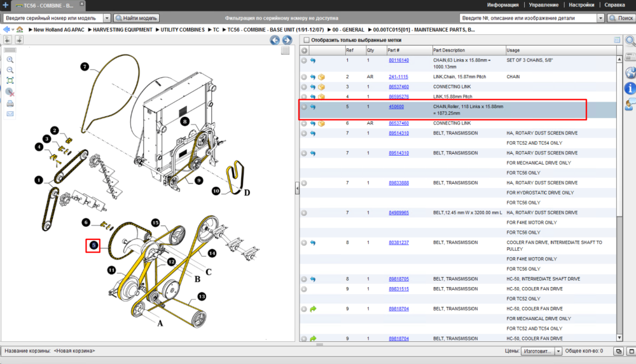The width and height of the screenshot is (636, 364).
Task: Clear callout selections in the diagram
Action: pos(10,92)
